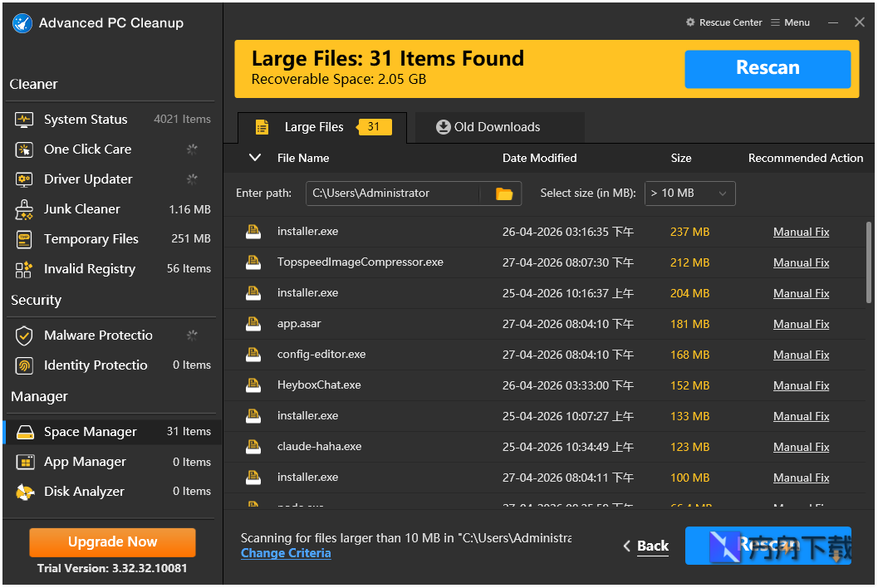
Task: Select the Identity Protection fingerprint icon
Action: 24,365
